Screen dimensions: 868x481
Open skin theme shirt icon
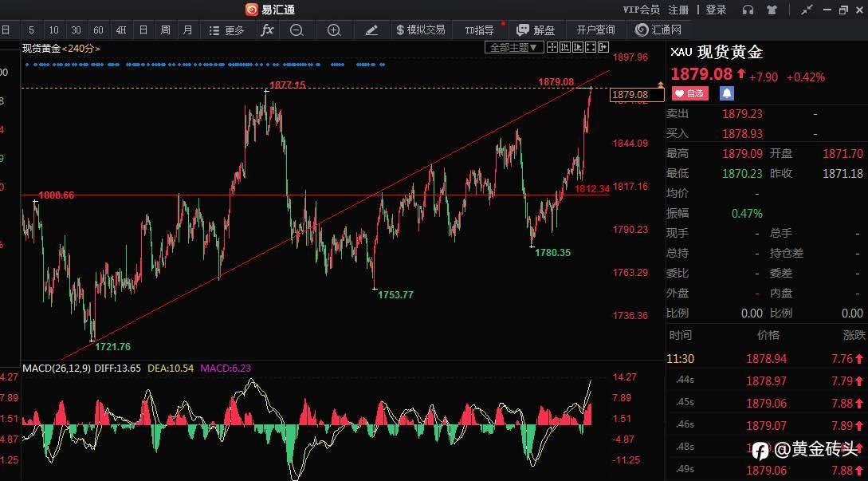(x=772, y=10)
